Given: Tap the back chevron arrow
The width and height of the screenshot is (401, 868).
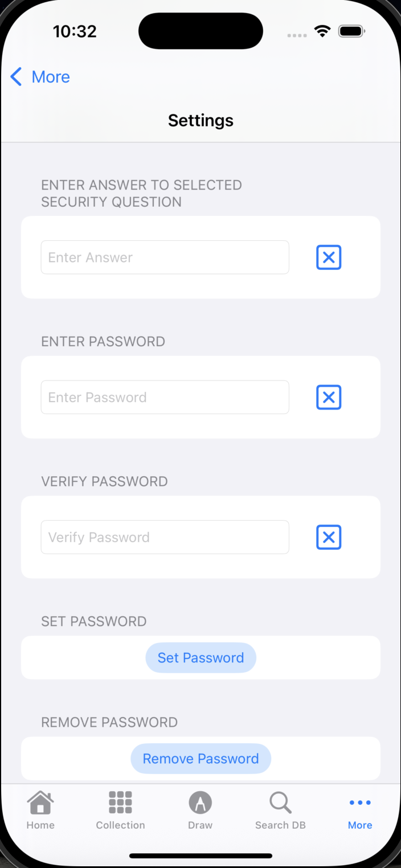Looking at the screenshot, I should [16, 77].
